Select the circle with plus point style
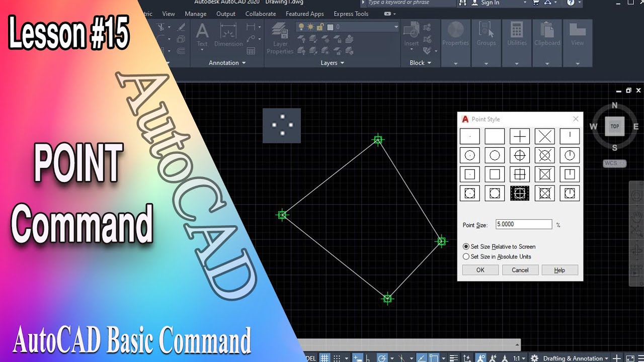Screen dimensions: 644x362 click(520, 155)
